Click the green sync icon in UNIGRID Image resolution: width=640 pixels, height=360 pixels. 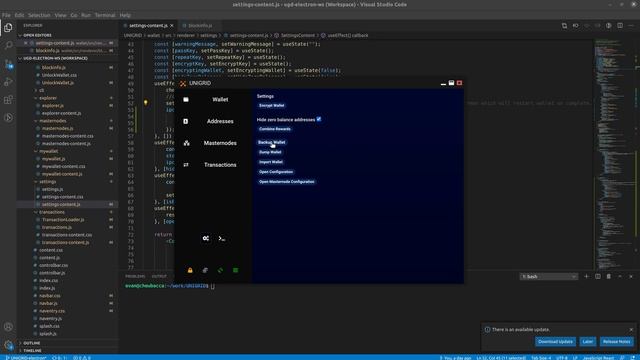(x=220, y=270)
